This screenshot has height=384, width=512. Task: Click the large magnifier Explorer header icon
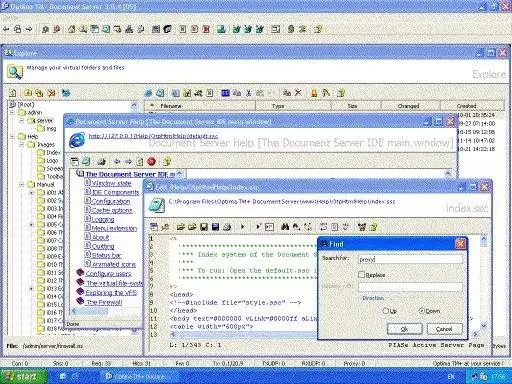click(15, 72)
